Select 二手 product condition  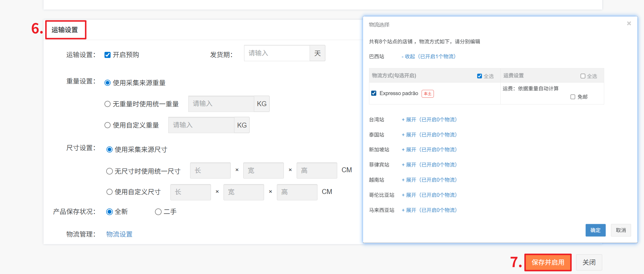158,212
